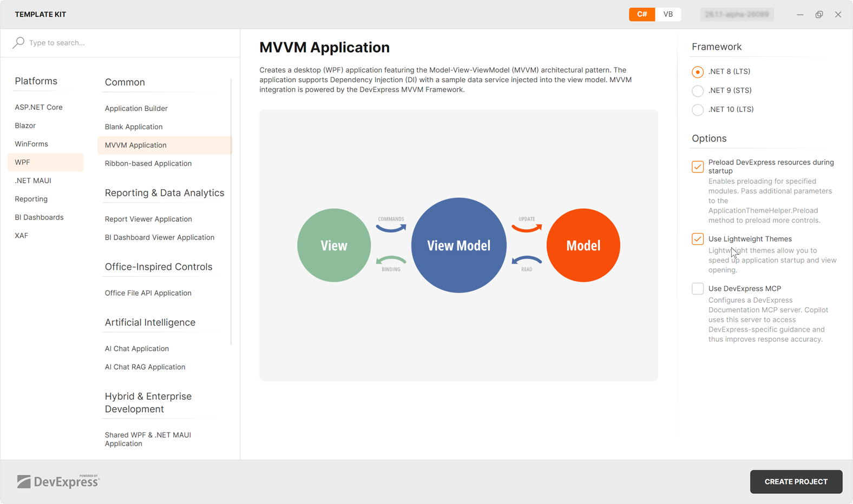
Task: Pick the Report Viewer Application template
Action: (165, 219)
